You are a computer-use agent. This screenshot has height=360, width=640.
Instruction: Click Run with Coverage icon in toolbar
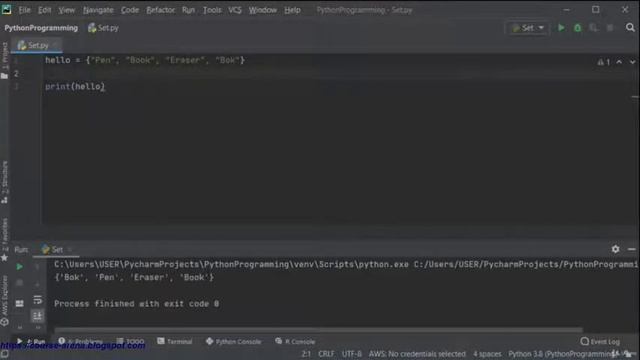pos(593,28)
